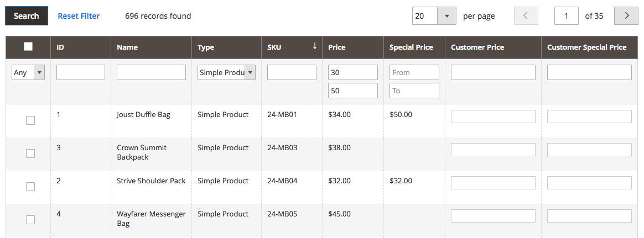
Task: Click the Customer Special Price filter field
Action: click(589, 72)
